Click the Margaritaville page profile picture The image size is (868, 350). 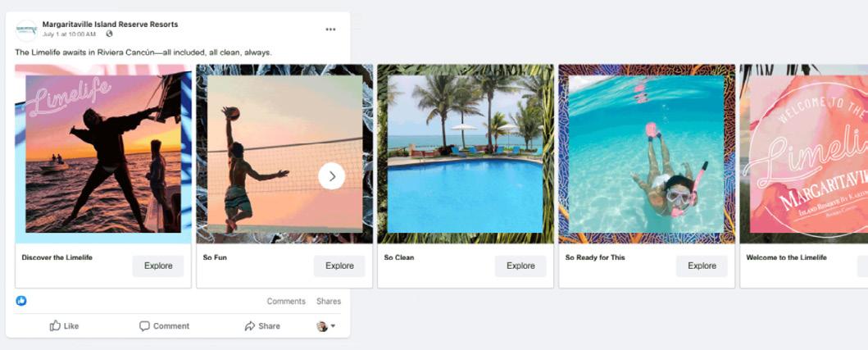point(26,30)
